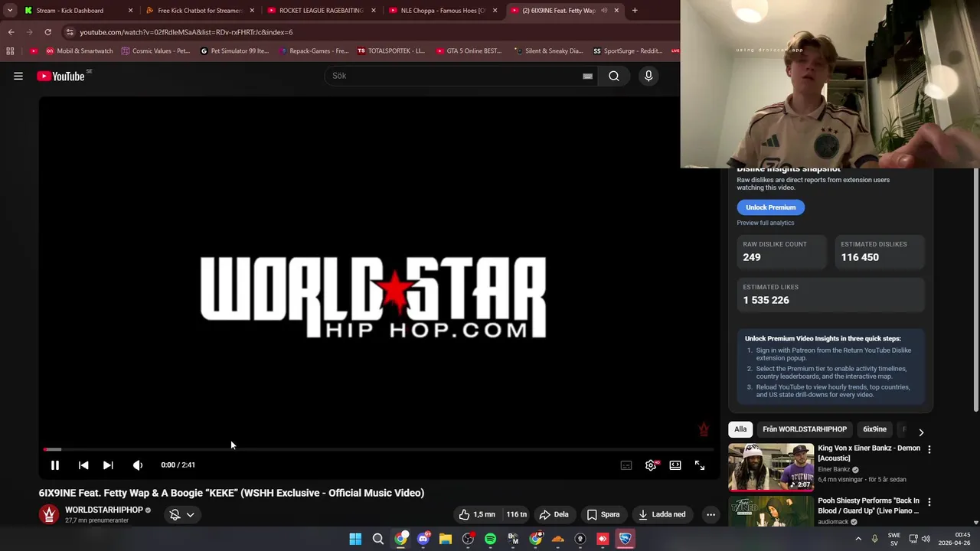Select the Från WORLDSTARHIPHOP chip
This screenshot has width=980, height=551.
coord(805,429)
